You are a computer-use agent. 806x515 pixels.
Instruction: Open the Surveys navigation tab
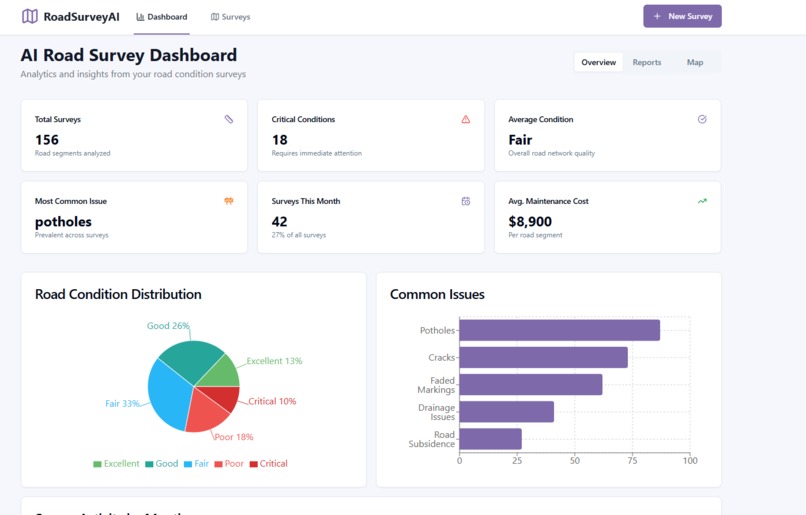pos(230,17)
